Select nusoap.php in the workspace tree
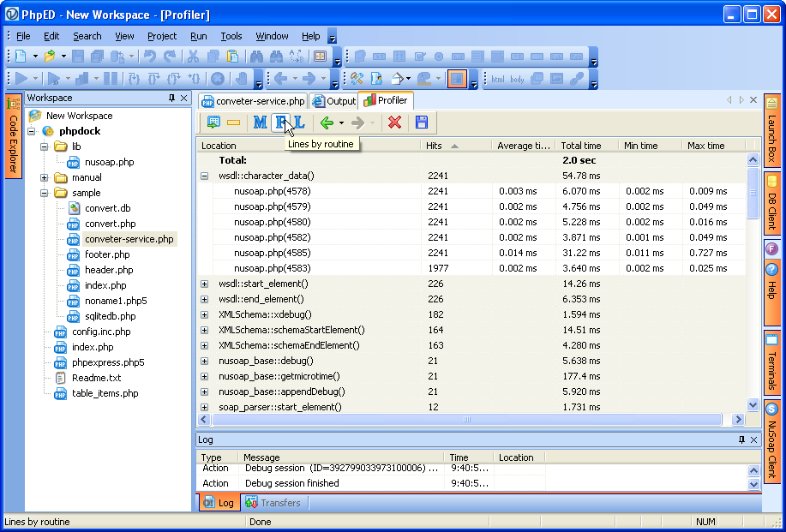Image resolution: width=786 pixels, height=532 pixels. (101, 162)
